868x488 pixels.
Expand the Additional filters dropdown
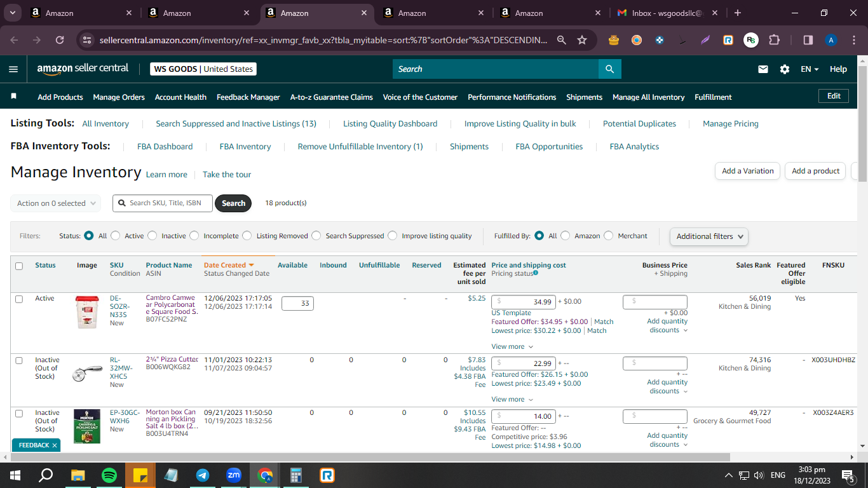709,236
